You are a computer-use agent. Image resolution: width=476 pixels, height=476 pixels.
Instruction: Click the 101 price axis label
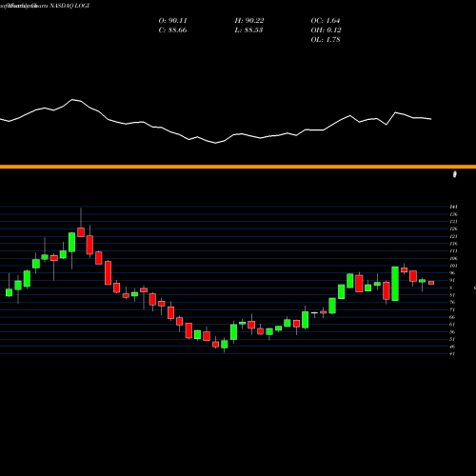click(x=453, y=266)
